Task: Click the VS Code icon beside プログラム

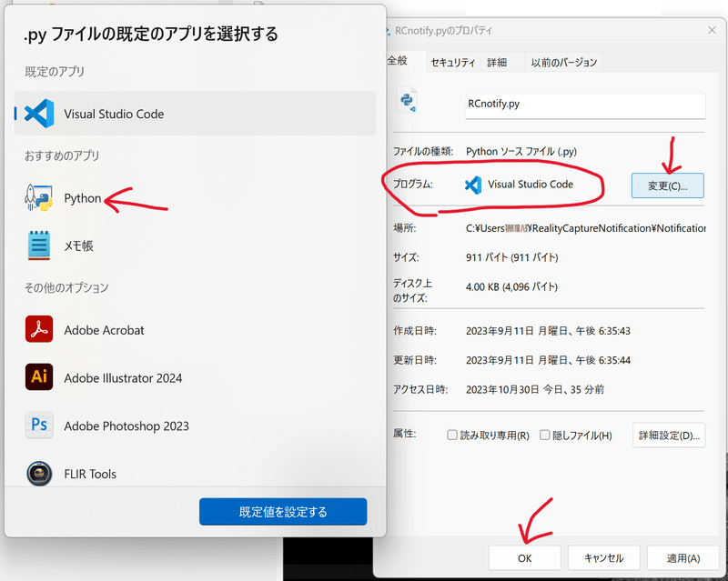Action: click(473, 185)
